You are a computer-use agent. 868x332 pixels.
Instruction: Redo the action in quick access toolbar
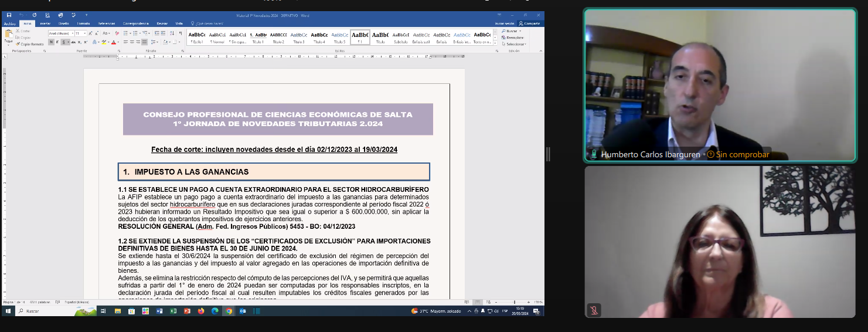35,15
